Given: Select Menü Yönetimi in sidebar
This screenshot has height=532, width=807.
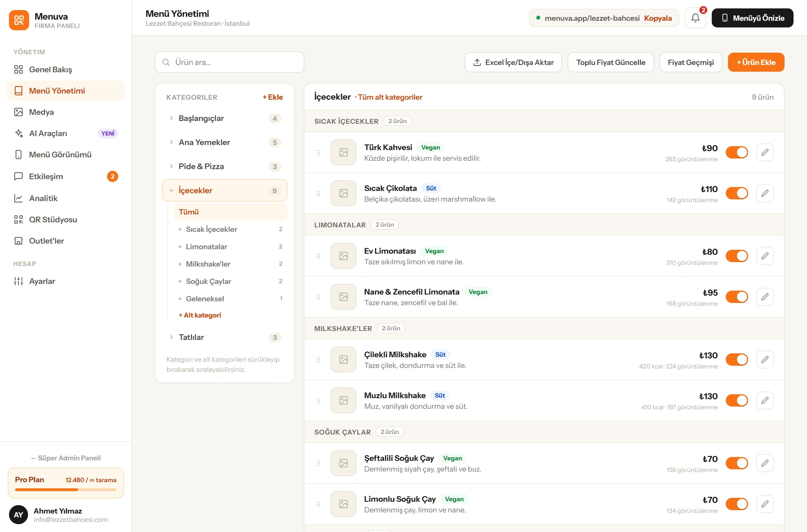Looking at the screenshot, I should tap(66, 91).
